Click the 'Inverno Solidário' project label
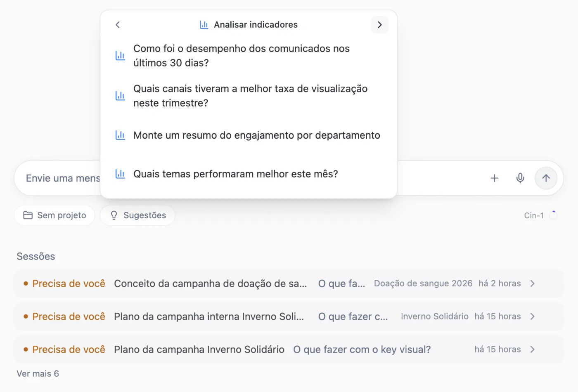This screenshot has width=578, height=392. (435, 316)
